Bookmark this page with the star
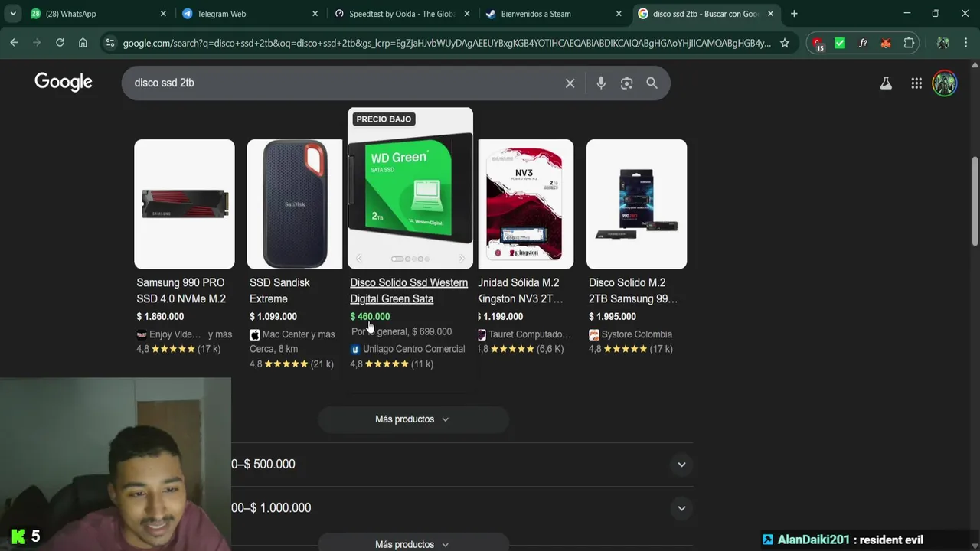The height and width of the screenshot is (551, 980). (x=785, y=43)
